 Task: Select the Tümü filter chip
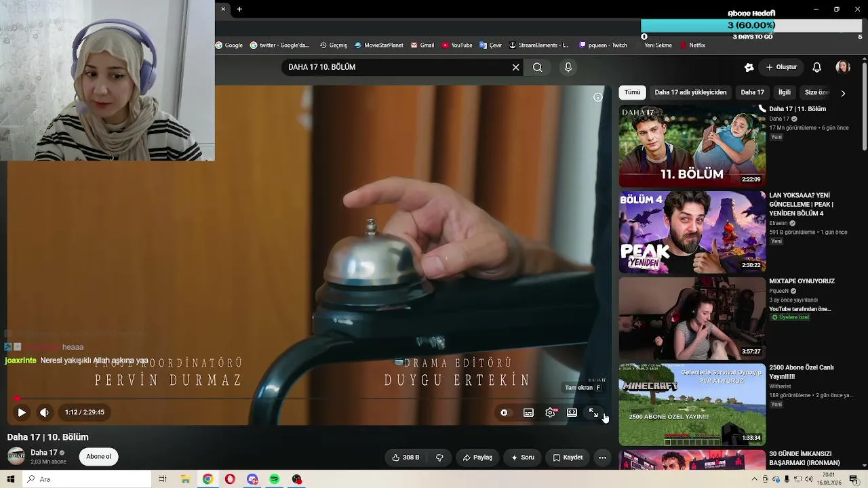632,92
